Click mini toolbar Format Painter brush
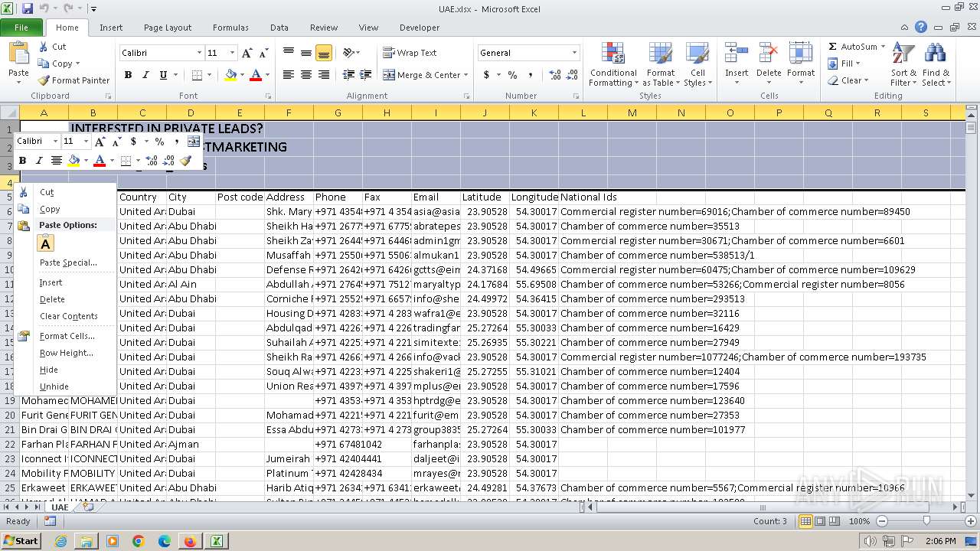This screenshot has height=551, width=980. [x=185, y=161]
